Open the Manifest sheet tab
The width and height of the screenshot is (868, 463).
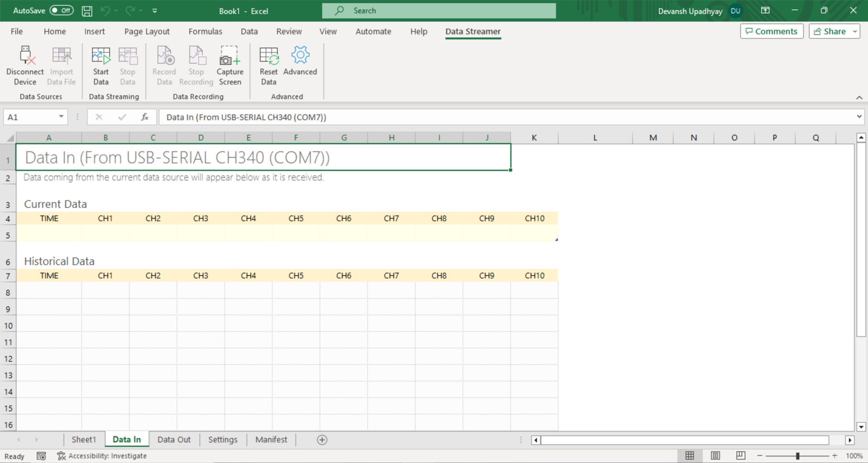(x=271, y=440)
